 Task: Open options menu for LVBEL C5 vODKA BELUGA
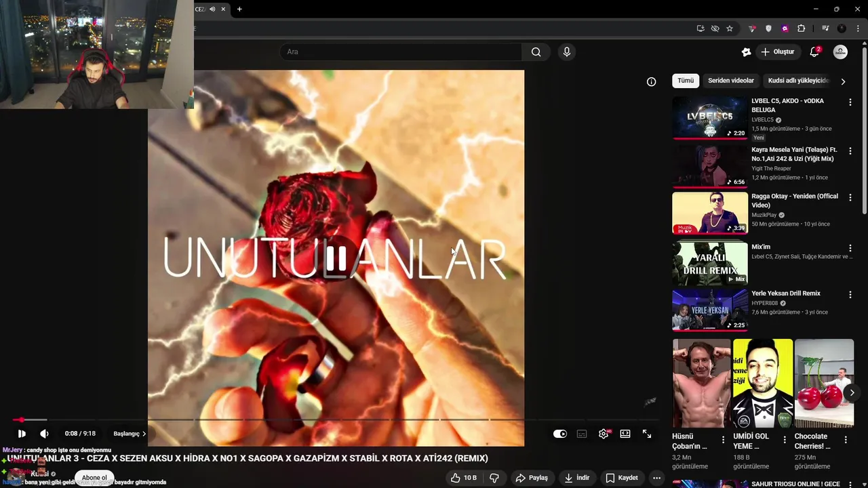(850, 102)
